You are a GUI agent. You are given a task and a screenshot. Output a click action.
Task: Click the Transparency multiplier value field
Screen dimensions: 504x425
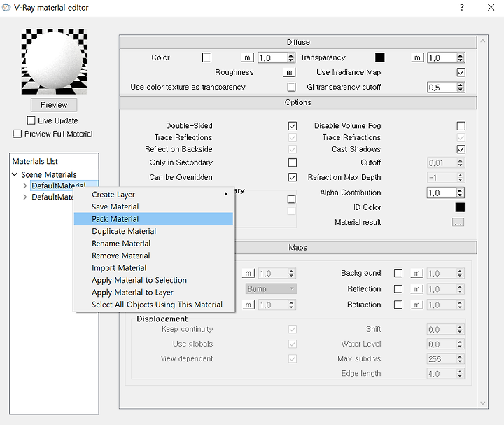click(442, 58)
